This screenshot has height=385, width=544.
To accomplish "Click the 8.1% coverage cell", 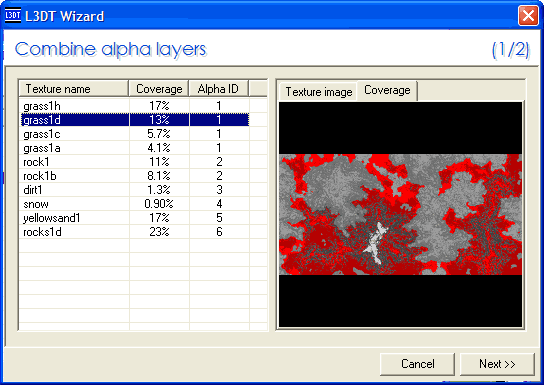I will coord(159,176).
